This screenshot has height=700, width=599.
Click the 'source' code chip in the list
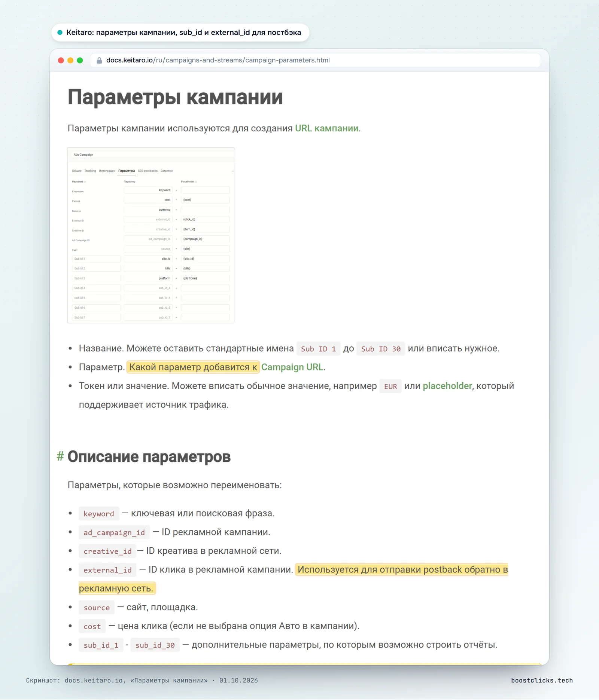pyautogui.click(x=97, y=608)
